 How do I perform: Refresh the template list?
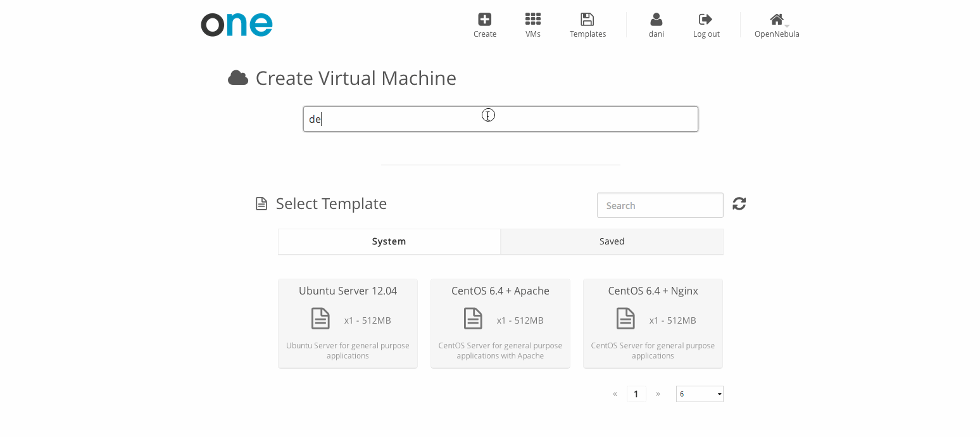point(739,204)
